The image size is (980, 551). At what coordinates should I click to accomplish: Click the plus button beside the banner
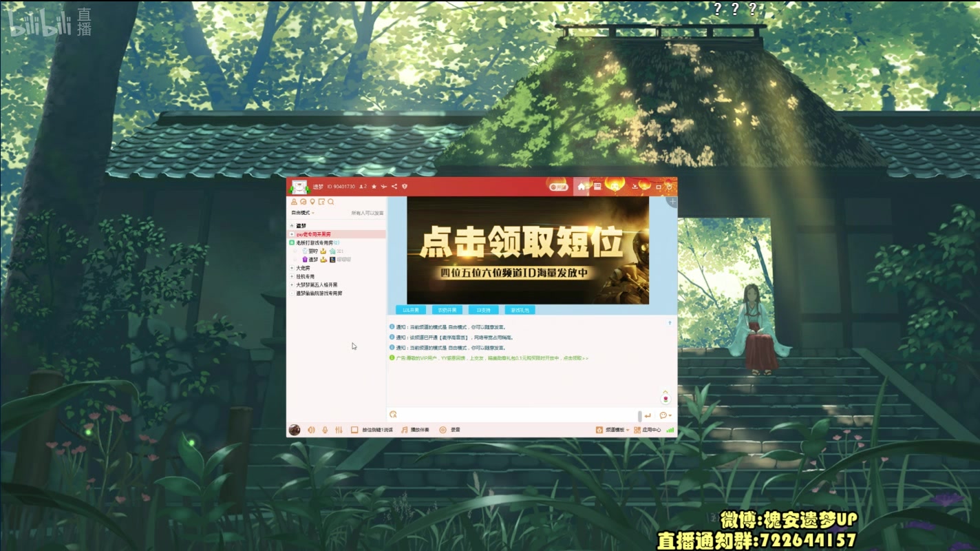[x=672, y=202]
